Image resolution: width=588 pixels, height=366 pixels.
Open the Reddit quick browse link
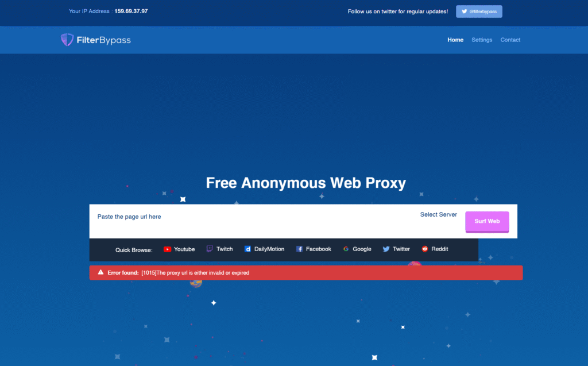435,249
